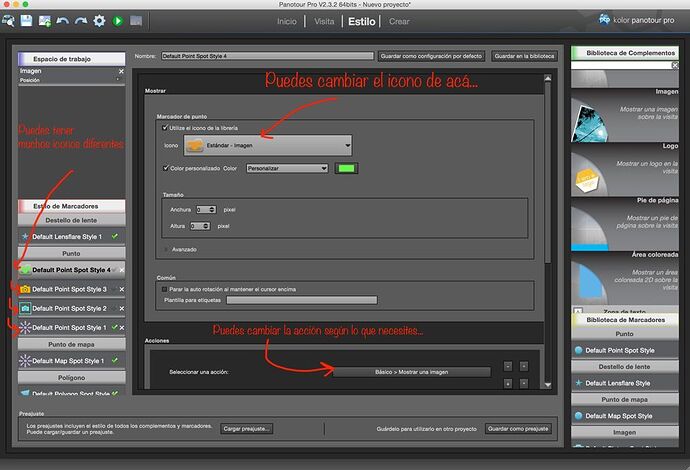Remove Default Point Spot Style 3 with its X
The image size is (690, 470).
(x=122, y=289)
